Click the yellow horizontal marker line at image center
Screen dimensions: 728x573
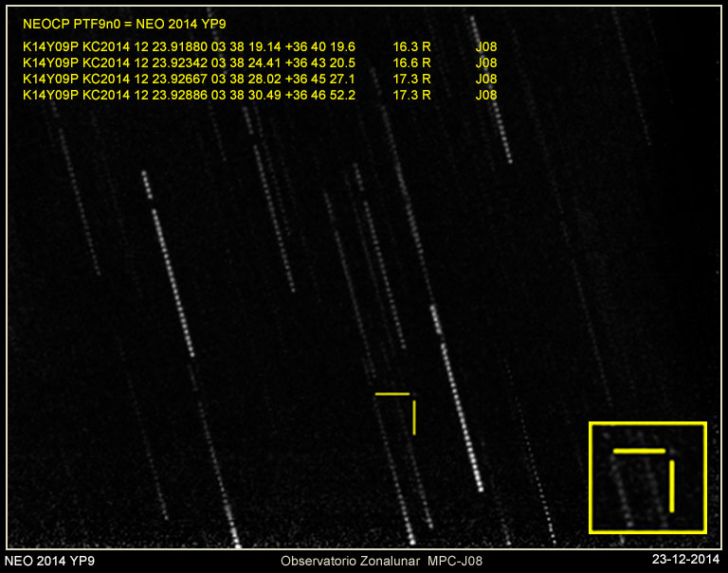click(392, 393)
